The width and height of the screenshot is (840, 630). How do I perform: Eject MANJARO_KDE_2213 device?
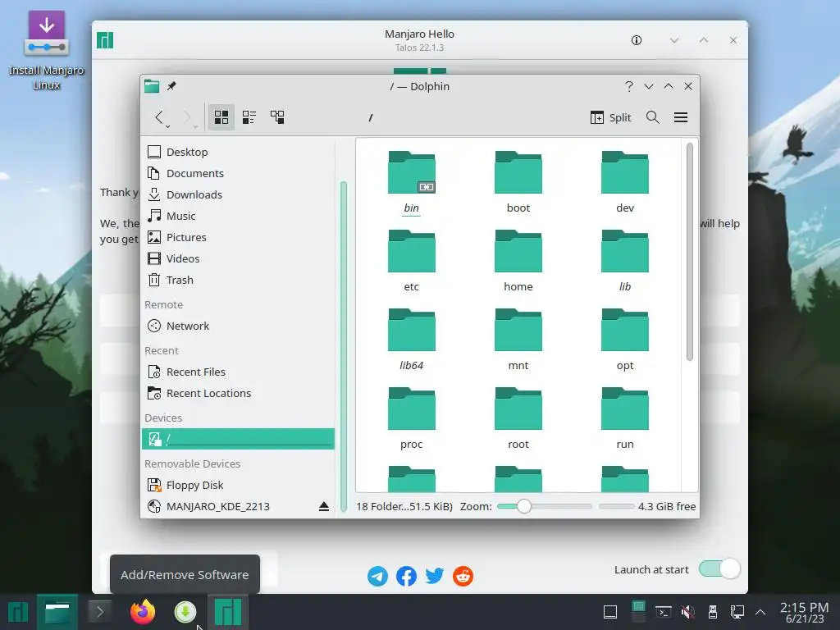(324, 506)
